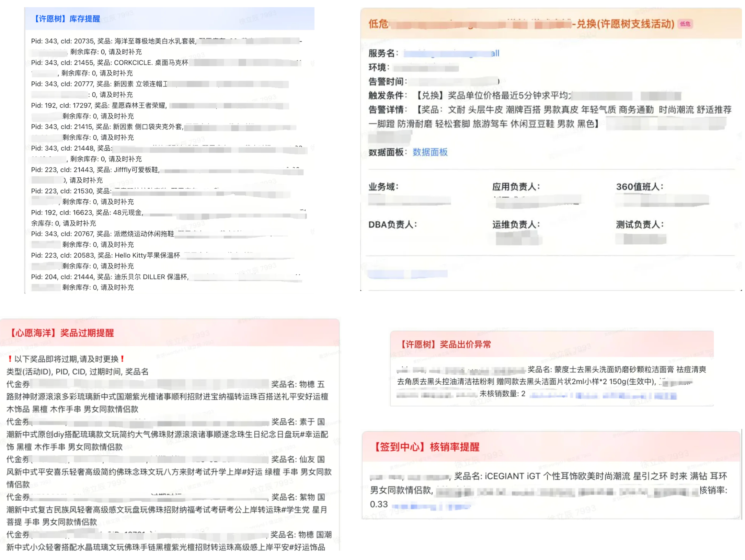Open the 数据面板 link
This screenshot has height=560, width=745.
click(x=430, y=152)
